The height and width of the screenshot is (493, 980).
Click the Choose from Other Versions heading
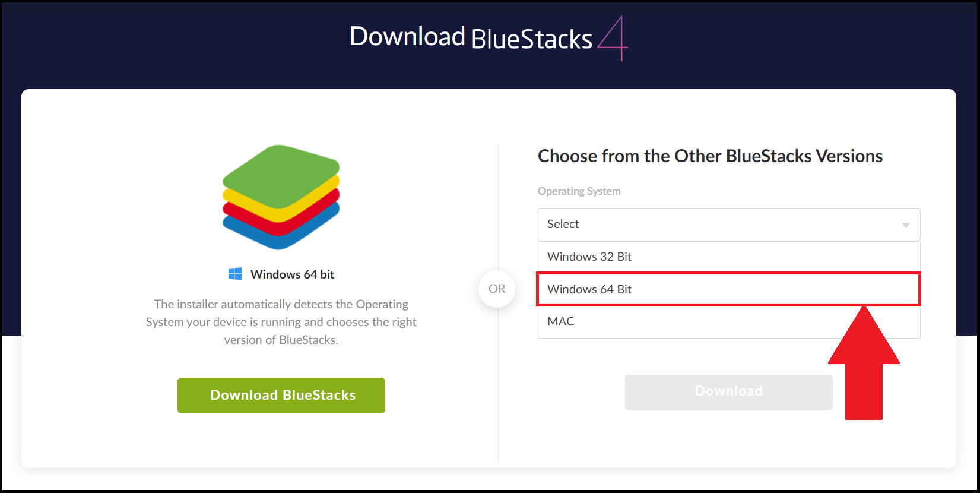pyautogui.click(x=710, y=156)
